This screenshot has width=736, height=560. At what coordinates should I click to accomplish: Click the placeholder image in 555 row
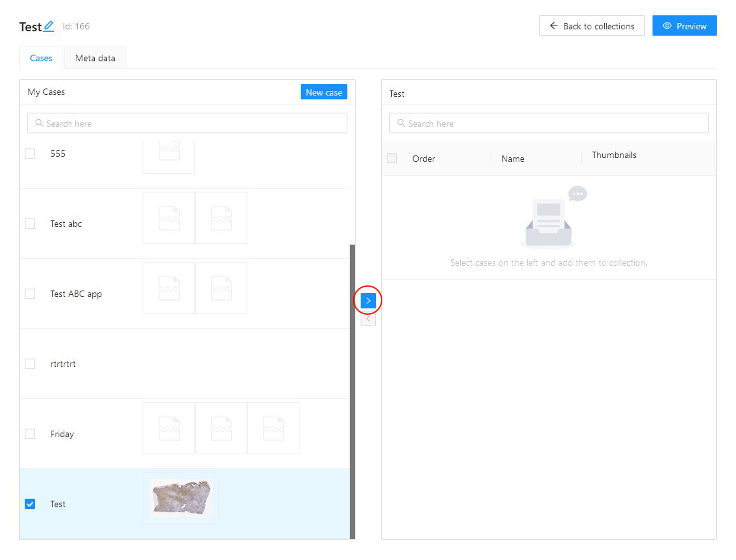tap(169, 154)
